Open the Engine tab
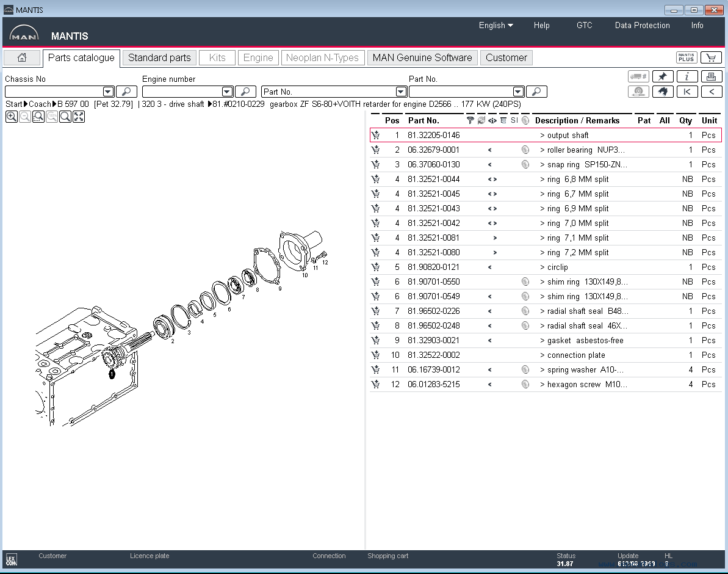This screenshot has height=574, width=728. coord(258,57)
